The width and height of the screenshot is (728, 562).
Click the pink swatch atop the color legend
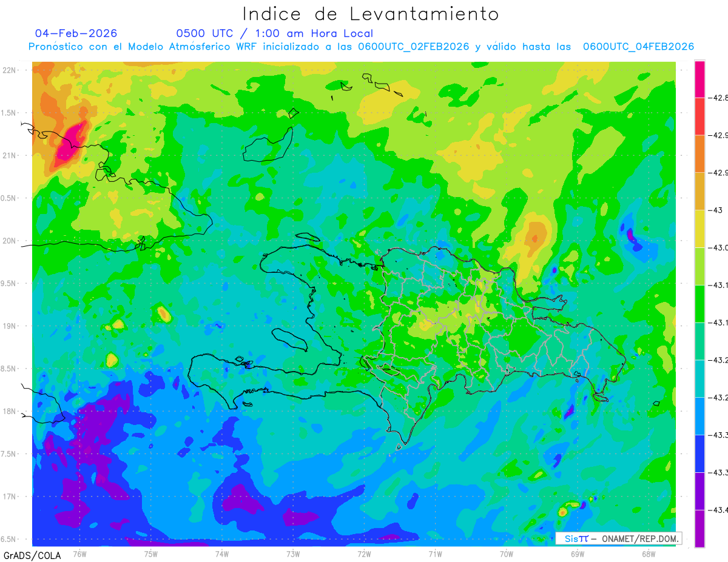(x=699, y=79)
